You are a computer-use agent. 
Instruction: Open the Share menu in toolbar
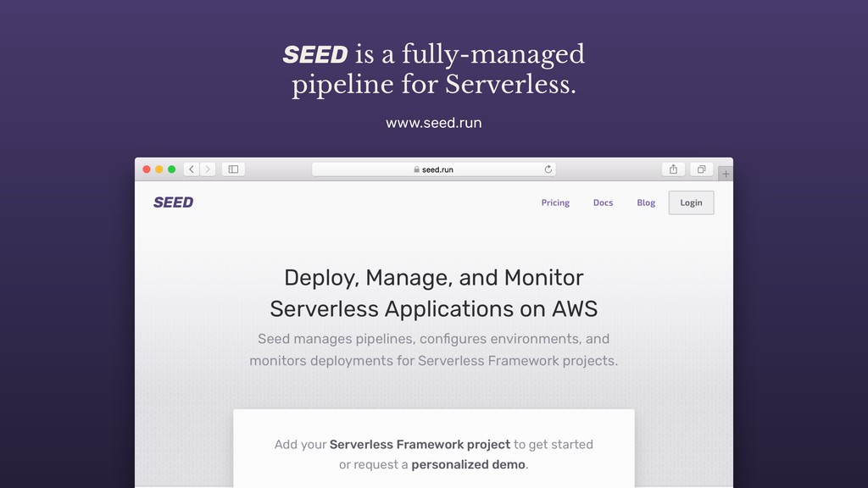(673, 169)
